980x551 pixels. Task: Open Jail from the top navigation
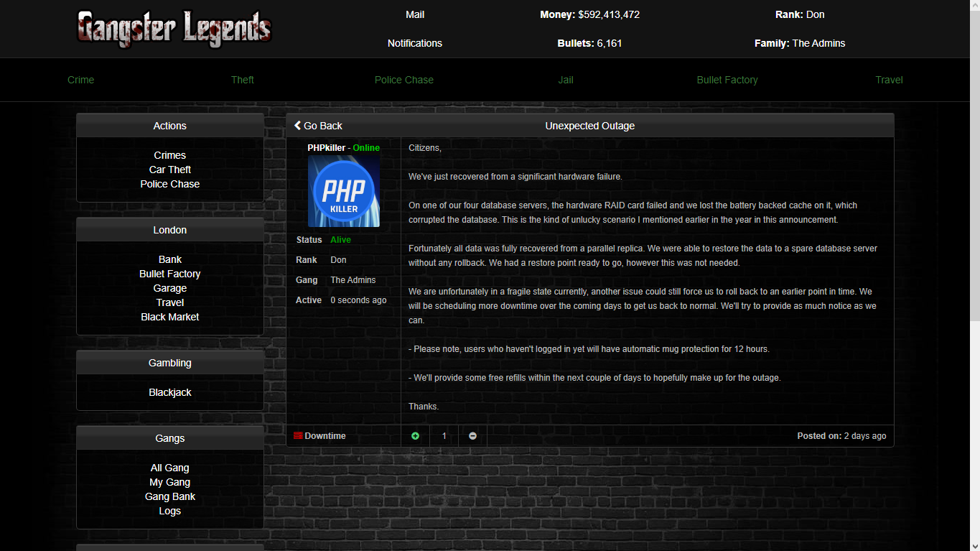pos(566,80)
